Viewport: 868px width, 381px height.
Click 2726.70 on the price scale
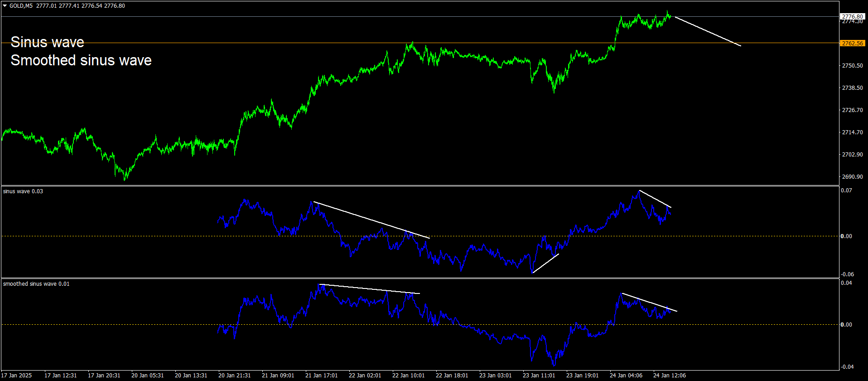(852, 110)
